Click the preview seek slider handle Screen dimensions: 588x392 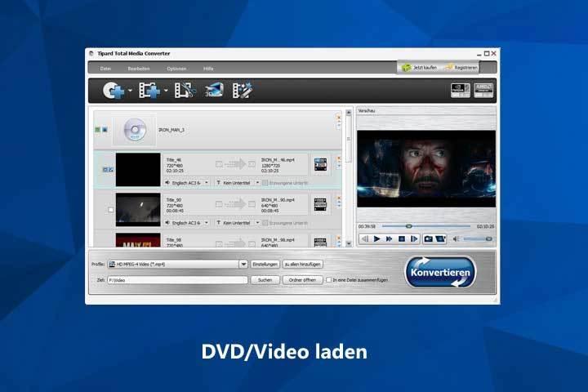tap(409, 226)
